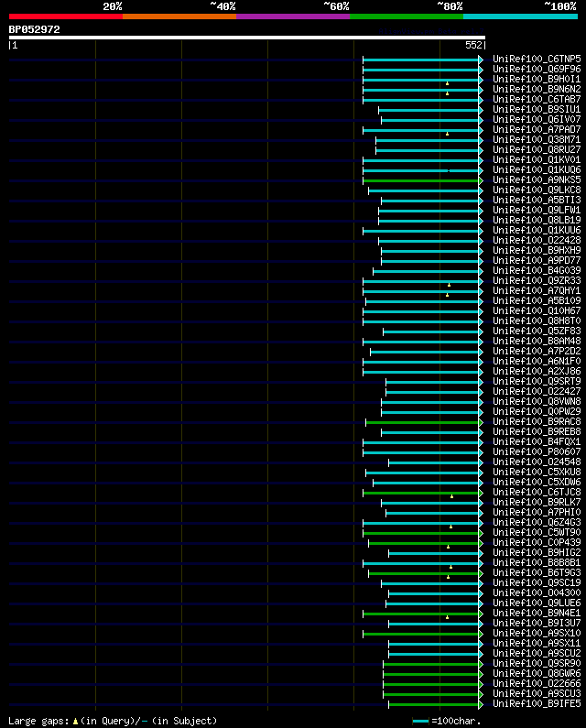
Task: Select UniRef100_B9RLK7 hit
Action: [x=537, y=503]
